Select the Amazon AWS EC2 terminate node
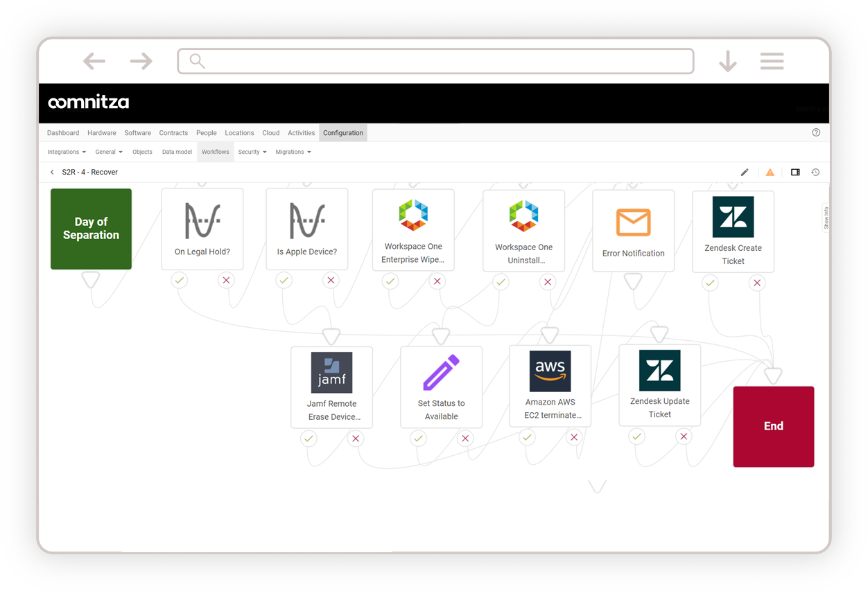 pos(550,385)
